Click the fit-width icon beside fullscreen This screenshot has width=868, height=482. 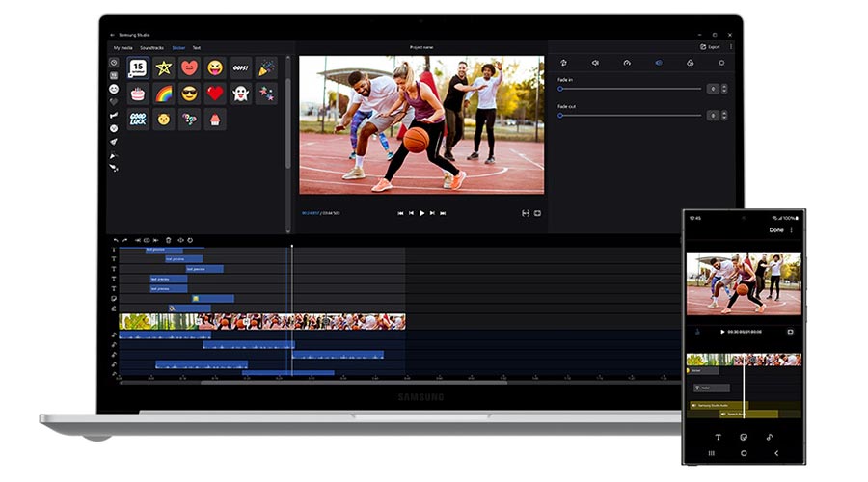(526, 213)
